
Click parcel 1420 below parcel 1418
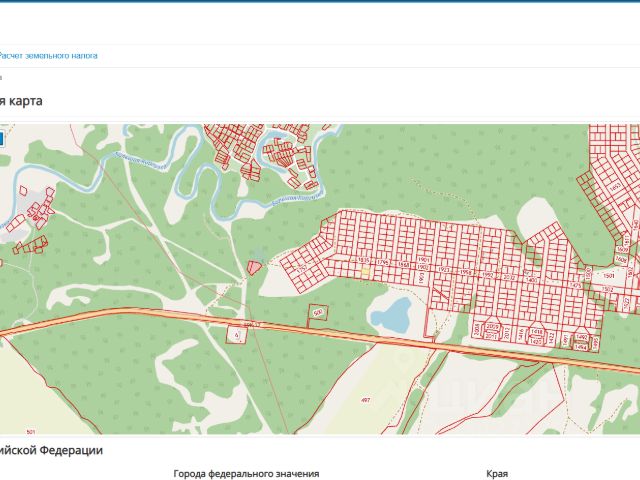click(x=536, y=340)
